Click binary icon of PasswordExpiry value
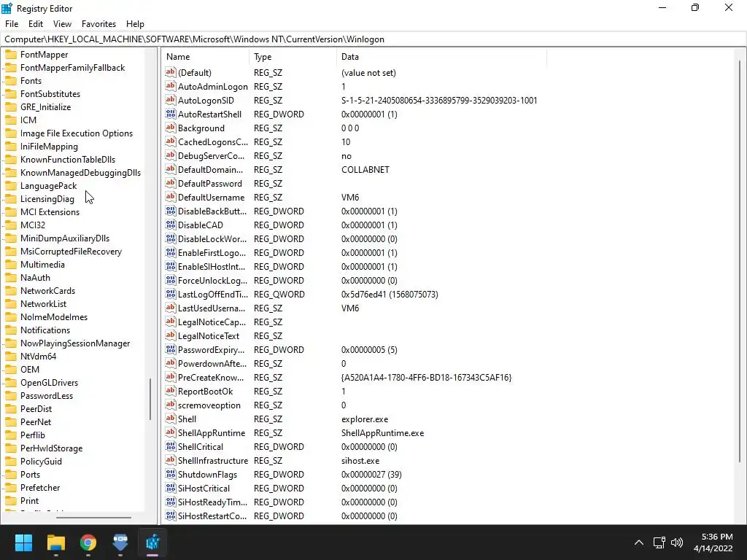 (x=171, y=349)
